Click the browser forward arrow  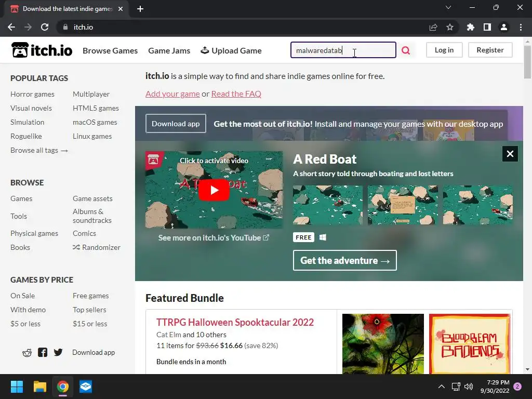(x=28, y=27)
